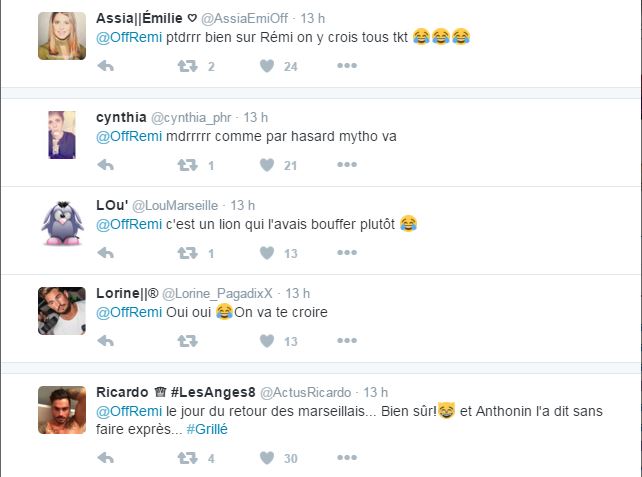Retweet Lorine's tweet with no retweets
This screenshot has height=477, width=642.
[x=188, y=341]
